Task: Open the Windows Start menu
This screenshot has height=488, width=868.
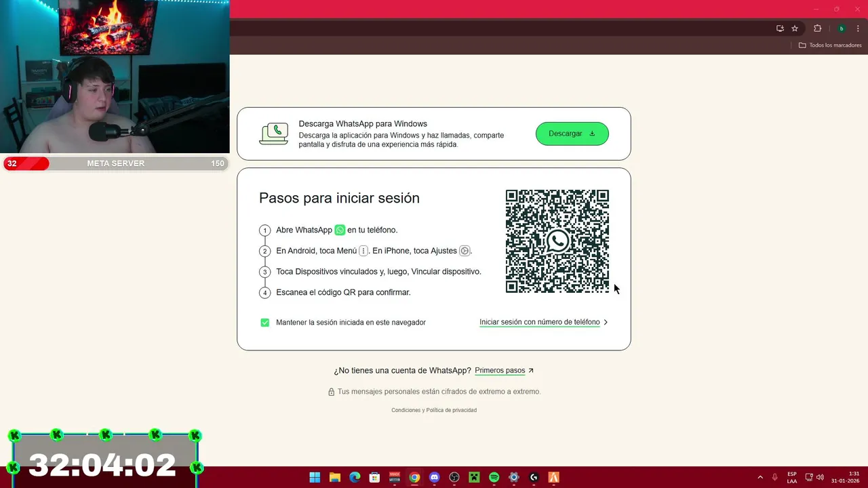Action: pos(315,477)
